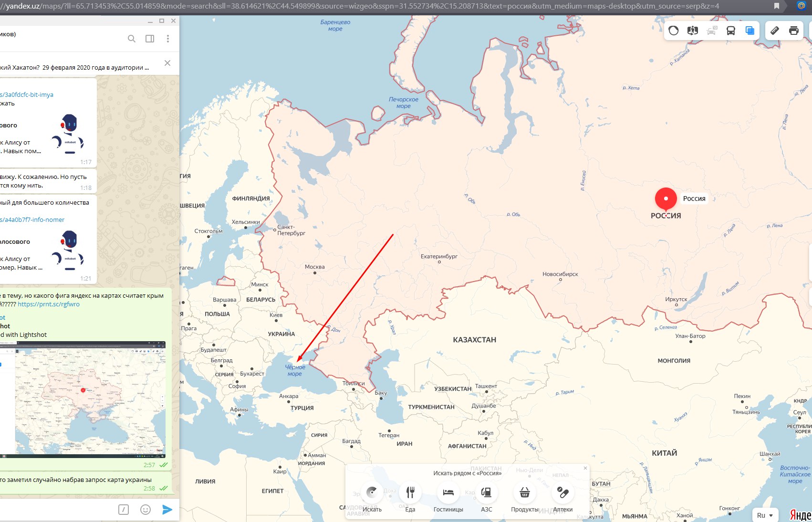Viewport: 812px width, 522px height.
Task: Click the Хельсинки city label
Action: tap(246, 222)
